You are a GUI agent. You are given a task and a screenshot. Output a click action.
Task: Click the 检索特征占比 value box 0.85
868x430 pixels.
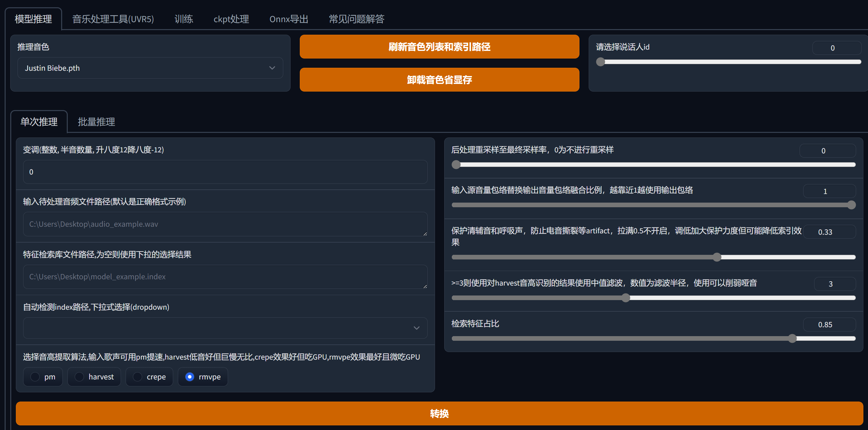(829, 325)
